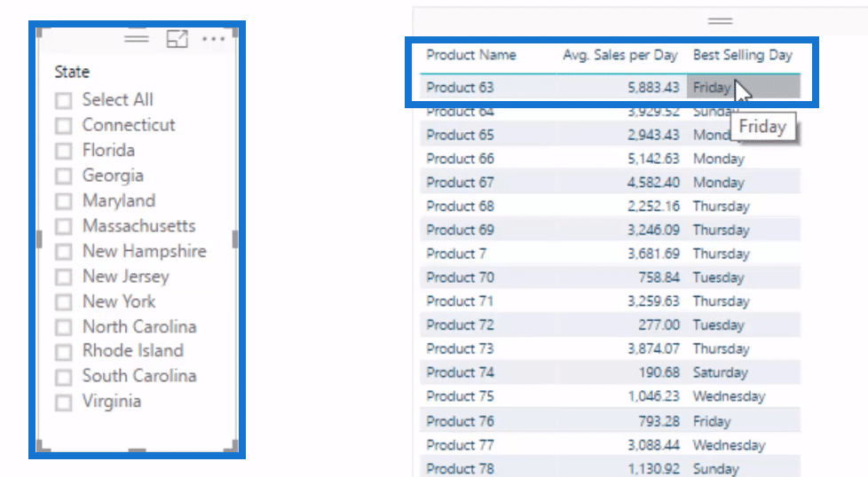Select the Product 77 cell
The image size is (868, 477).
pyautogui.click(x=460, y=445)
